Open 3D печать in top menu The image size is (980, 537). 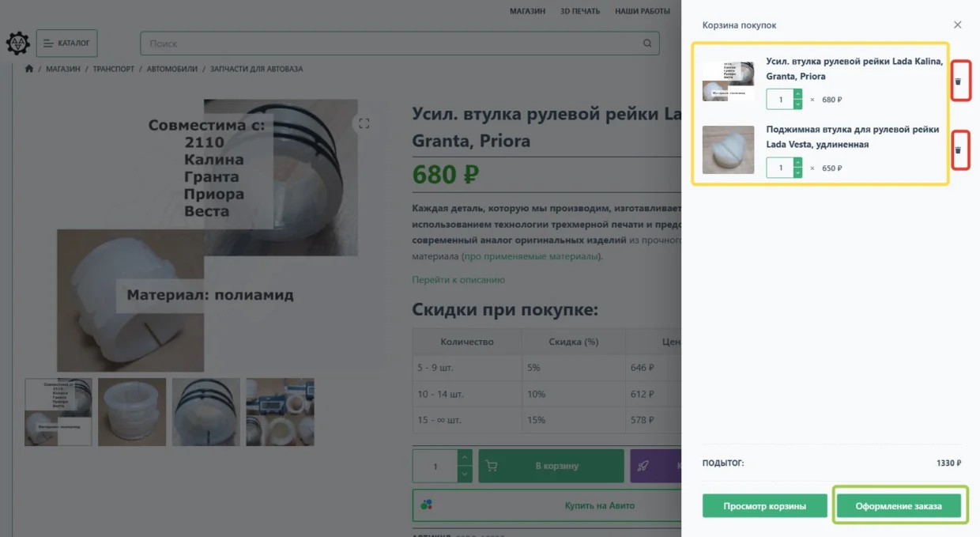(580, 11)
